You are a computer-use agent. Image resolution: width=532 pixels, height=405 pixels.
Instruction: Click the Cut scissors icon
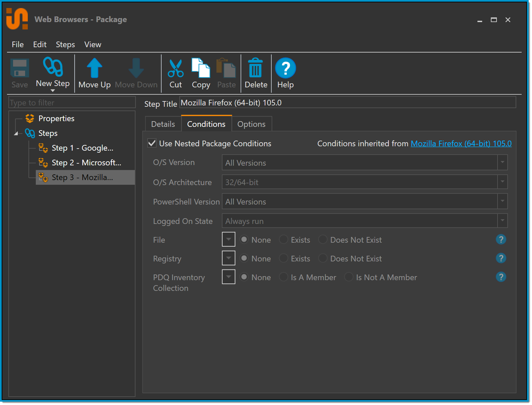tap(176, 68)
